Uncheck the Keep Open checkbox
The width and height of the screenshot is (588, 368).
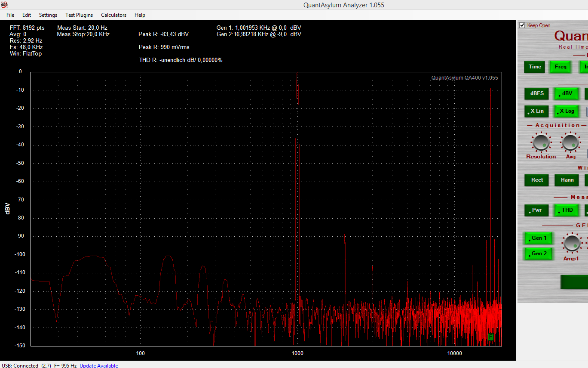(x=522, y=25)
